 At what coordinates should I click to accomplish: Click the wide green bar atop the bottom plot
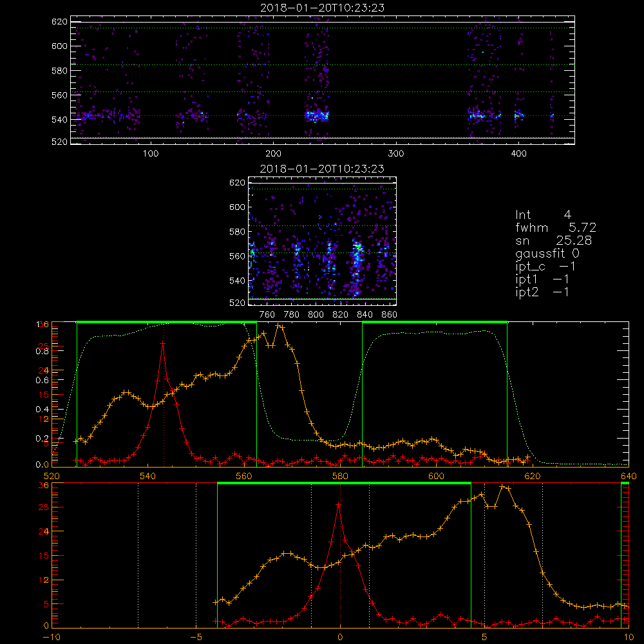(x=344, y=484)
